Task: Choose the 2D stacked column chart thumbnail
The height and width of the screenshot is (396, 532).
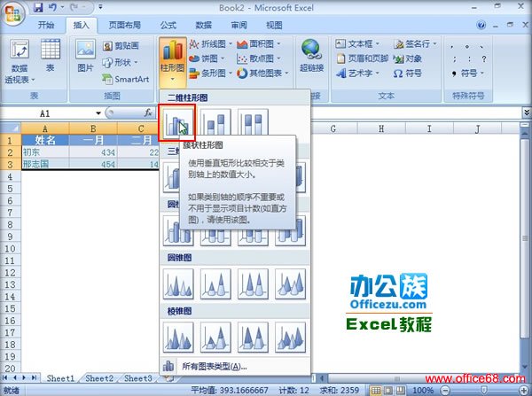Action: tap(215, 122)
